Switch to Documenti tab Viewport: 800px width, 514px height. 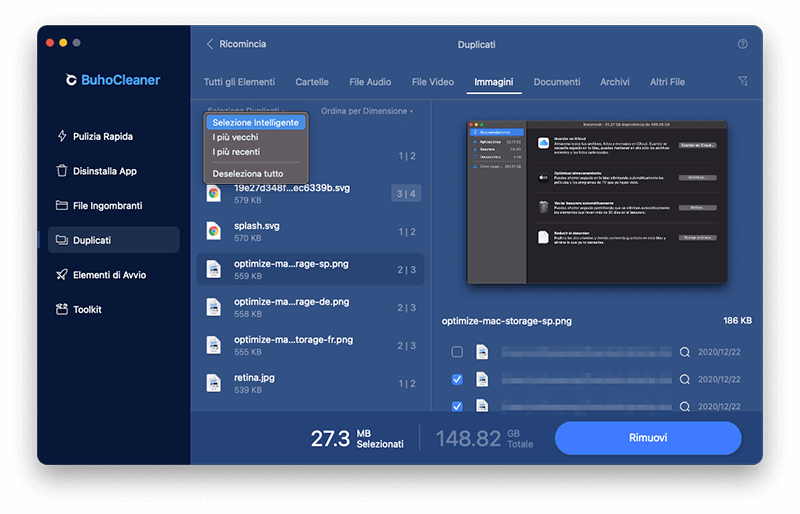point(557,82)
